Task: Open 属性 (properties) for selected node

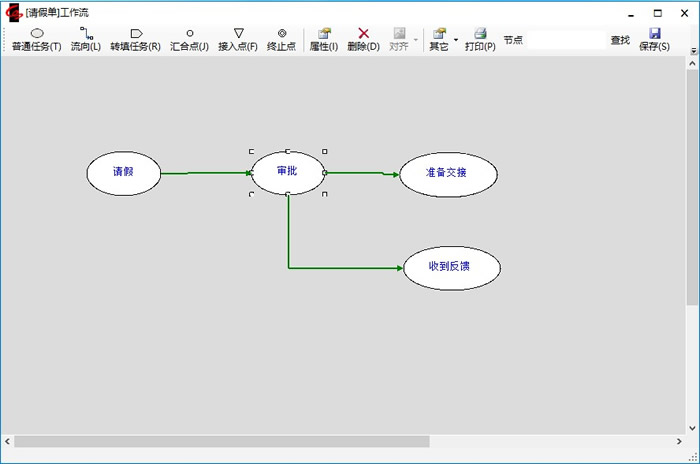Action: [x=323, y=39]
